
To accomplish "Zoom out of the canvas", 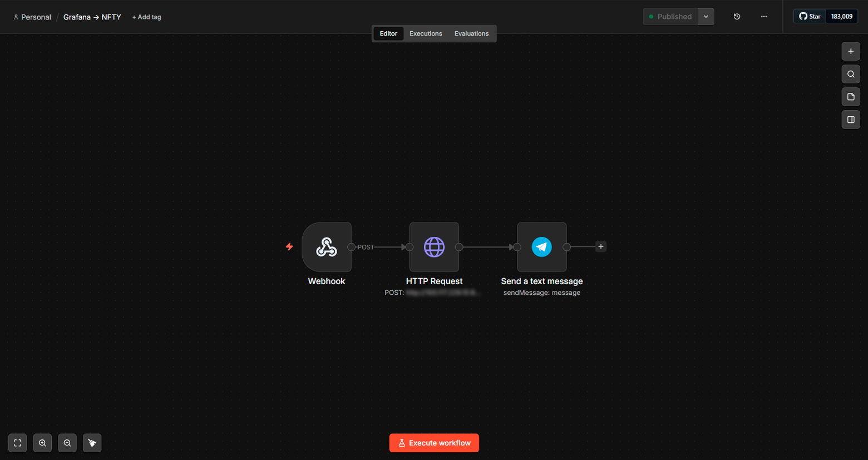I will [67, 443].
